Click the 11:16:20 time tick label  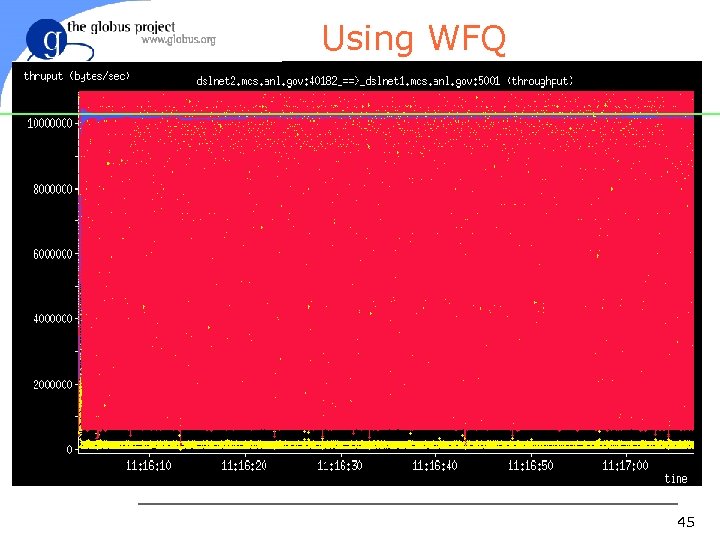(244, 466)
